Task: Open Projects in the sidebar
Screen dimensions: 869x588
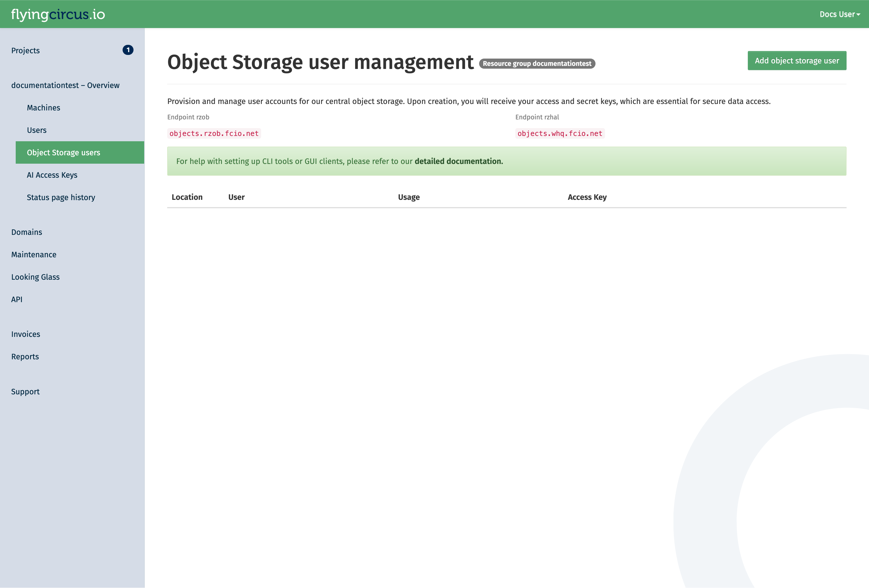Action: pos(26,50)
